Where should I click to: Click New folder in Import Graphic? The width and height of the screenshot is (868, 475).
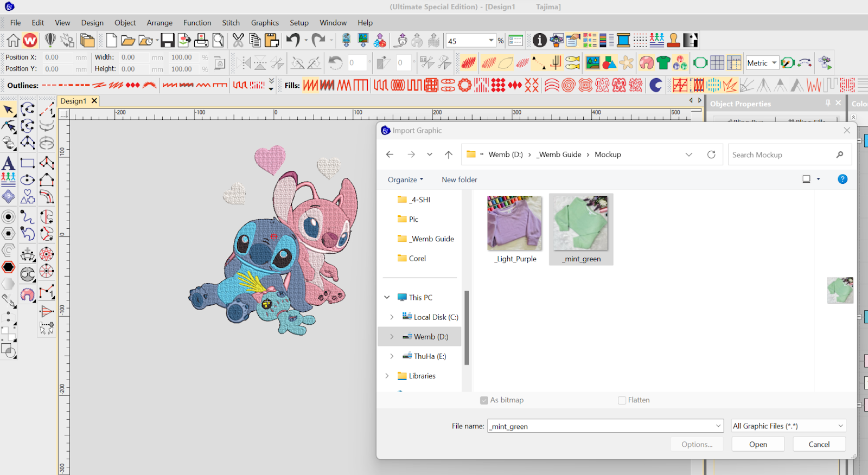tap(459, 179)
